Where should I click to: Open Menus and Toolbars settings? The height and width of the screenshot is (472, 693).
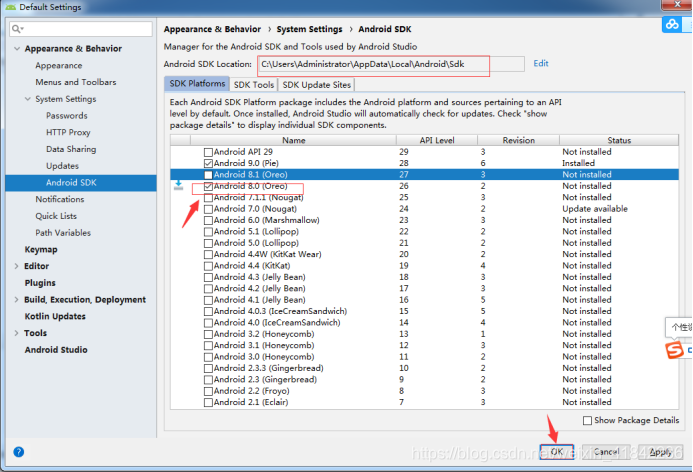[76, 82]
